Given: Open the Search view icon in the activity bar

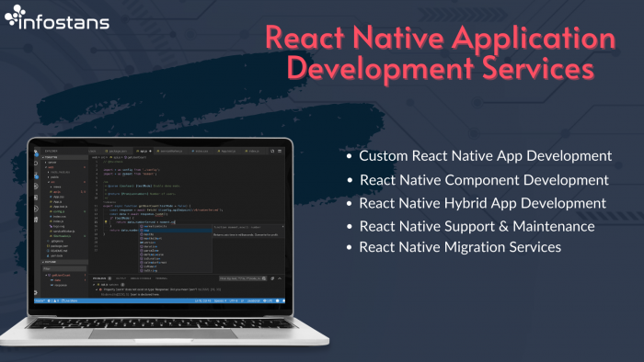Looking at the screenshot, I should point(36,164).
